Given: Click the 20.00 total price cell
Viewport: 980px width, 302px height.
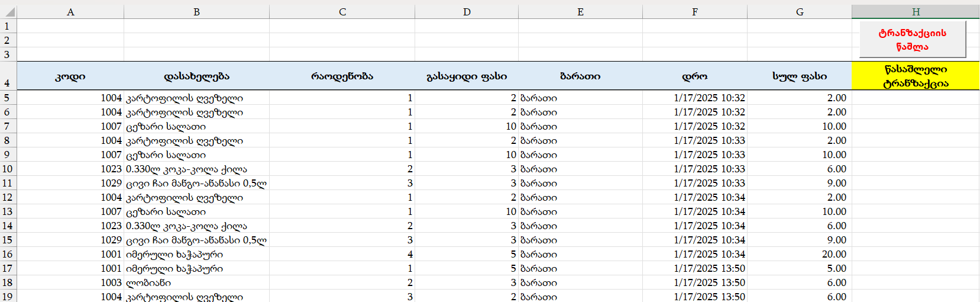Looking at the screenshot, I should [799, 254].
